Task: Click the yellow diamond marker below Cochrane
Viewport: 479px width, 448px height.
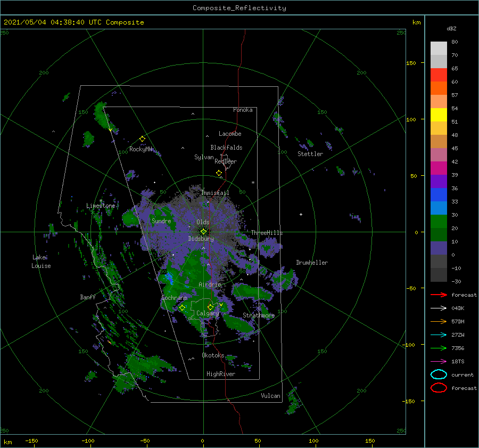Action: click(182, 307)
